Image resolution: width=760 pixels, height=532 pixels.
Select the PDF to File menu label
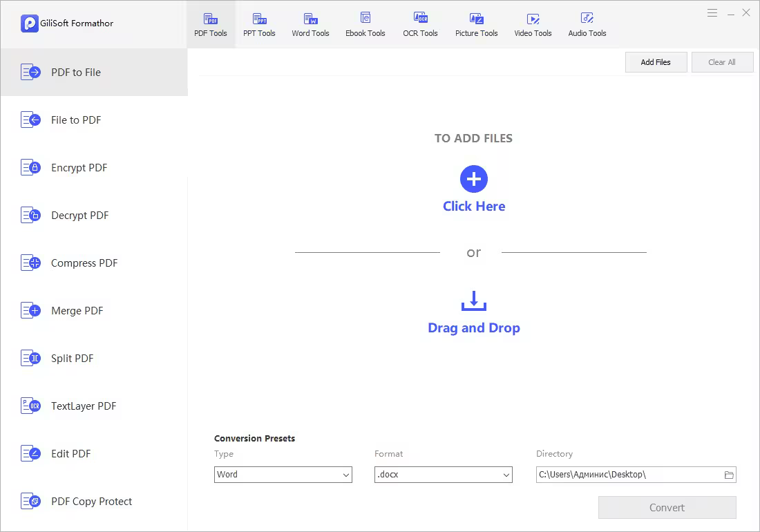pyautogui.click(x=76, y=73)
